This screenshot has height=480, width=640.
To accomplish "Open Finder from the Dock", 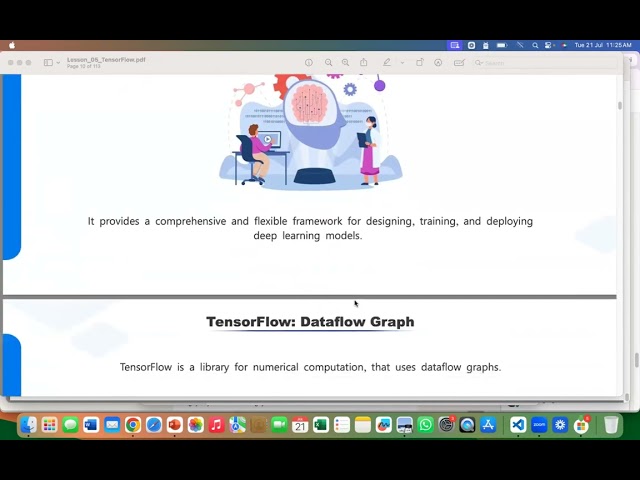I will point(29,425).
